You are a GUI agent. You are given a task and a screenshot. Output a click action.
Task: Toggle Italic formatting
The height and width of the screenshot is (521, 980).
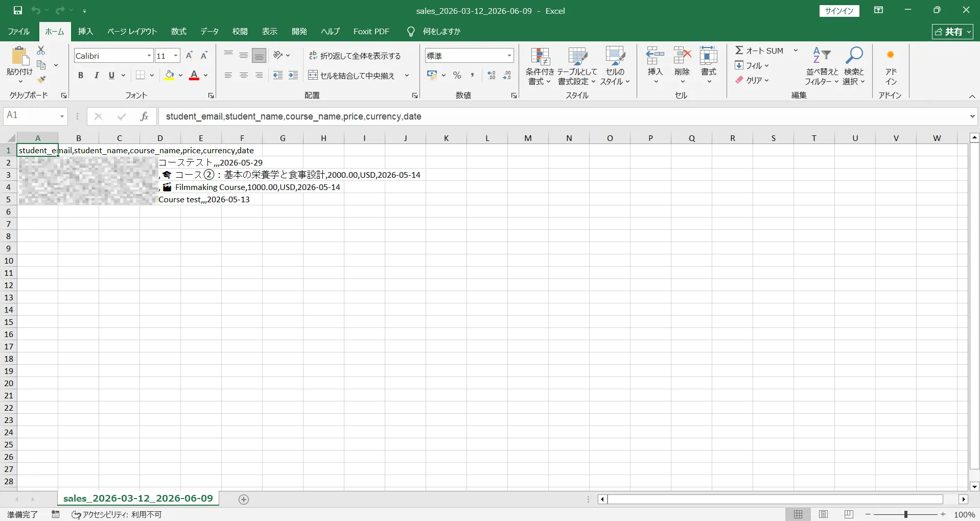[96, 76]
